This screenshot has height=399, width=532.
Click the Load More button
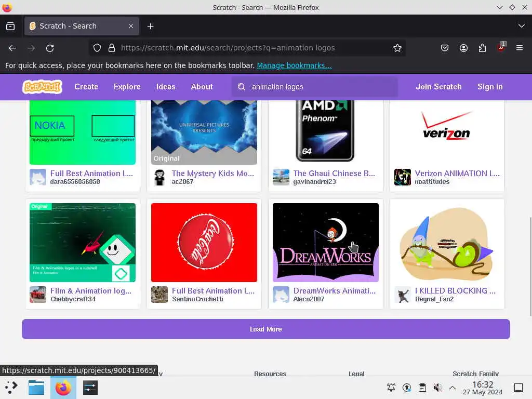(x=266, y=329)
